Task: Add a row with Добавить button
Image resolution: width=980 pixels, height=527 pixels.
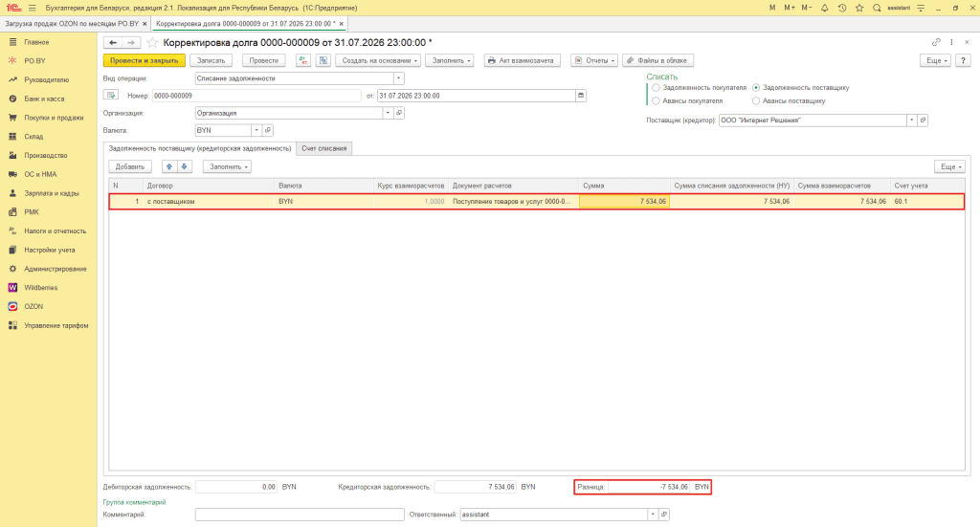Action: (x=130, y=166)
